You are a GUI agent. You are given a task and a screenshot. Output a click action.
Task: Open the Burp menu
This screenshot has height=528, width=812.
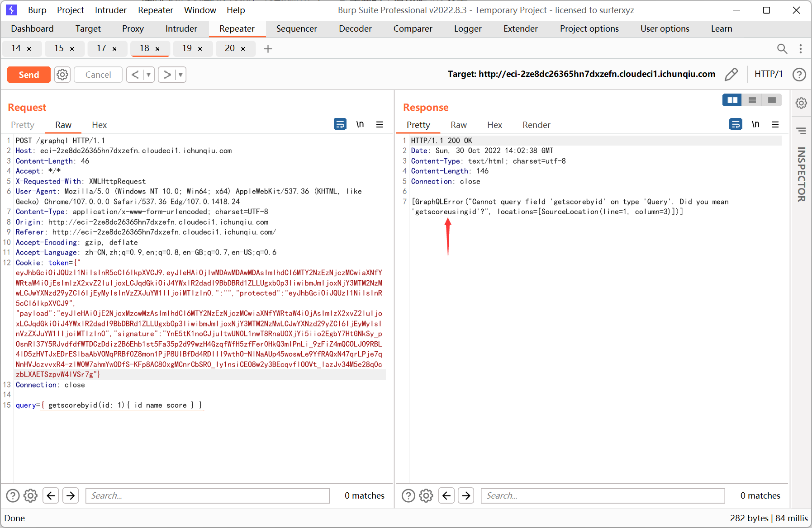(x=37, y=10)
